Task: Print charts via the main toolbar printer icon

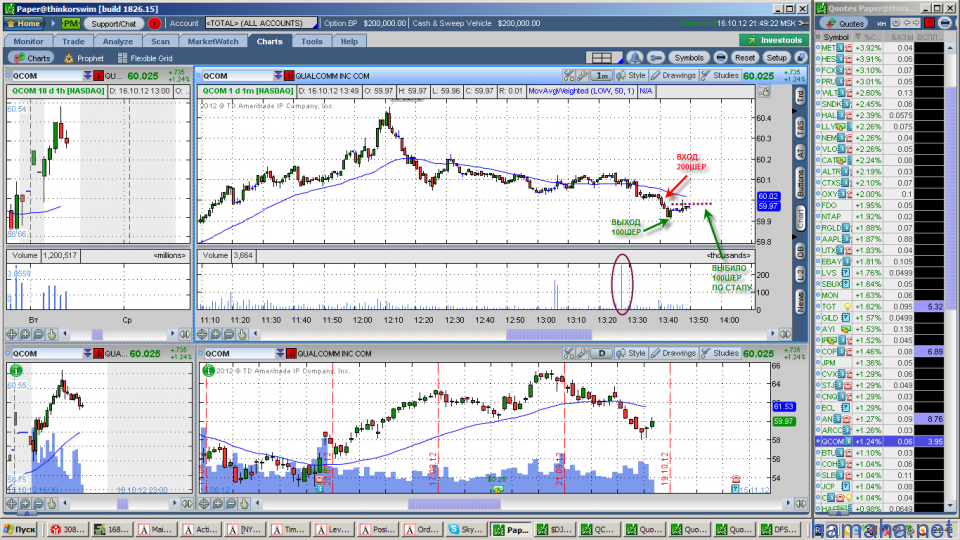Action: click(x=721, y=58)
